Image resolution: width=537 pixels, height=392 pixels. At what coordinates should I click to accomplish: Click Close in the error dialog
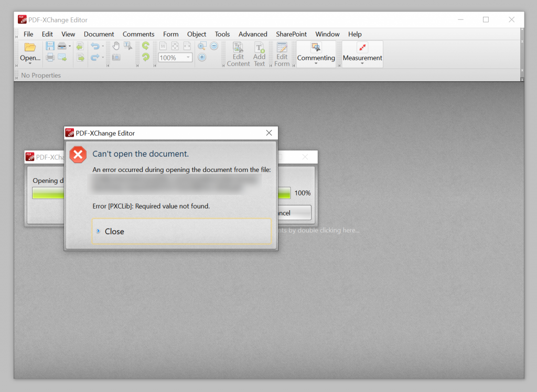(181, 232)
